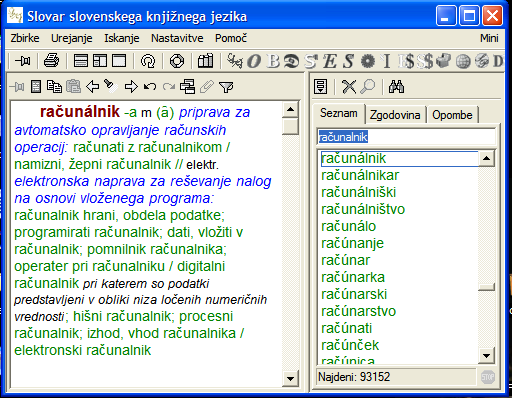Click the magnifying glass icon

(368, 87)
